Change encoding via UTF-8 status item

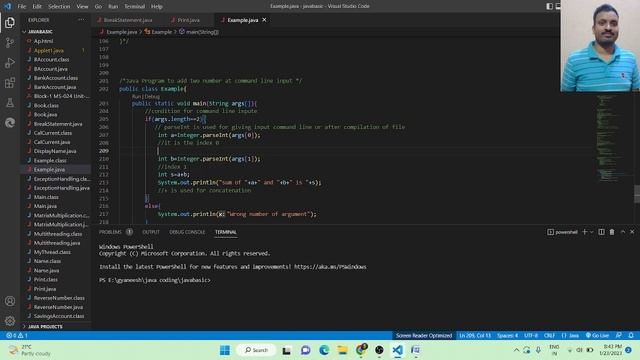coord(531,335)
